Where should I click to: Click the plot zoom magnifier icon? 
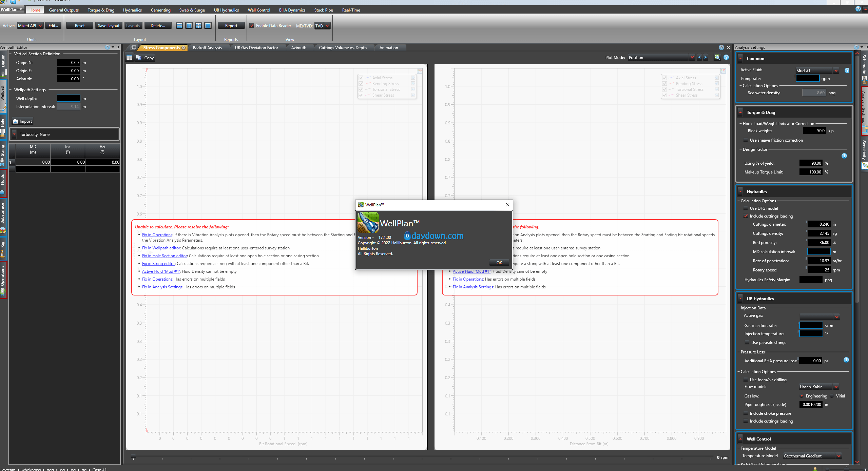(x=717, y=57)
